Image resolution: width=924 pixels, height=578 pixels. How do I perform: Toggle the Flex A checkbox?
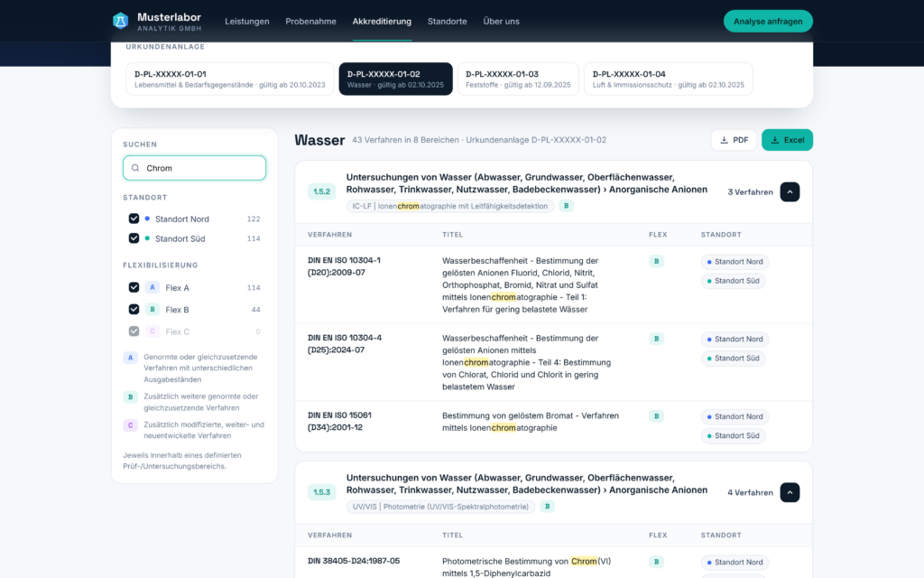134,287
